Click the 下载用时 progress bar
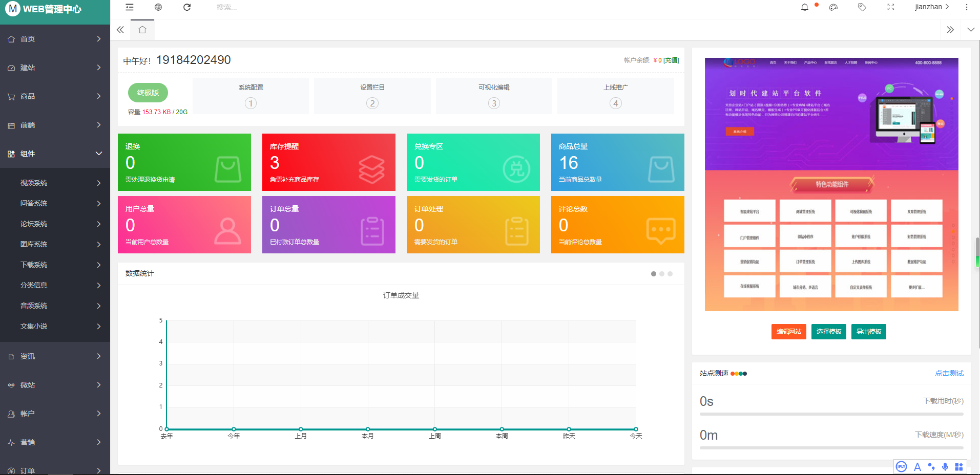Image resolution: width=980 pixels, height=475 pixels. [x=831, y=414]
